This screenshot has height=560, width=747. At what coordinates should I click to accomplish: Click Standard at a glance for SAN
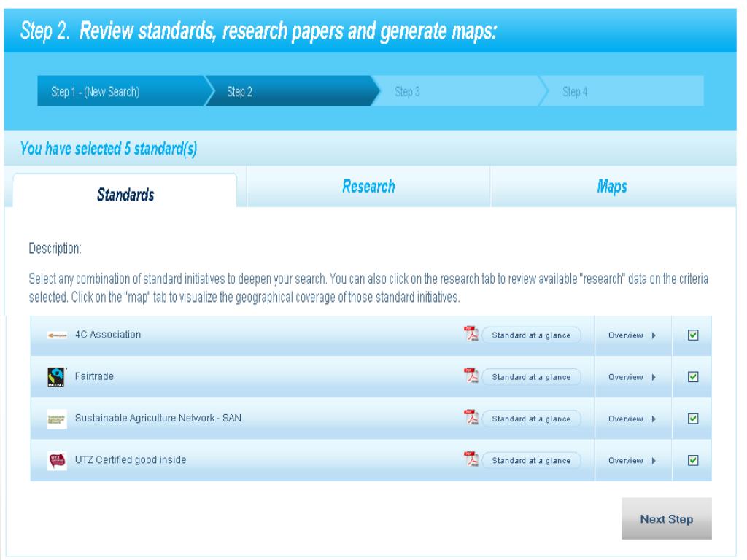tap(531, 419)
